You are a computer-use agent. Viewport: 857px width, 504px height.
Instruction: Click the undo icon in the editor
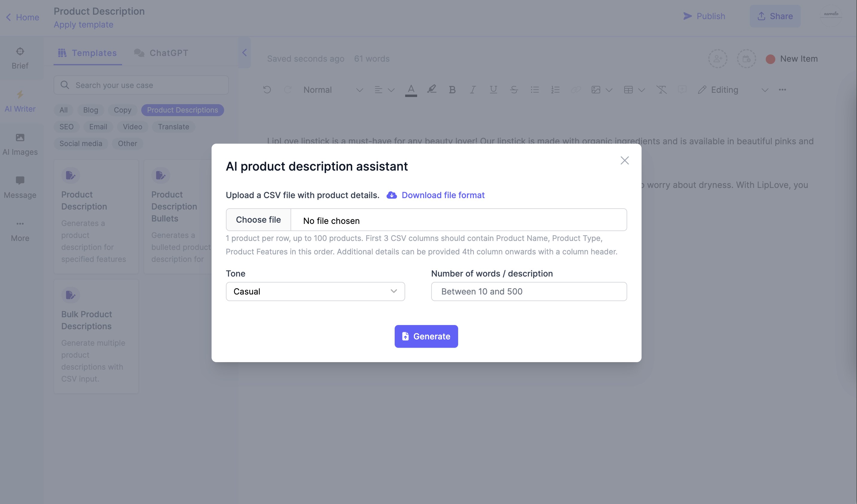point(267,89)
